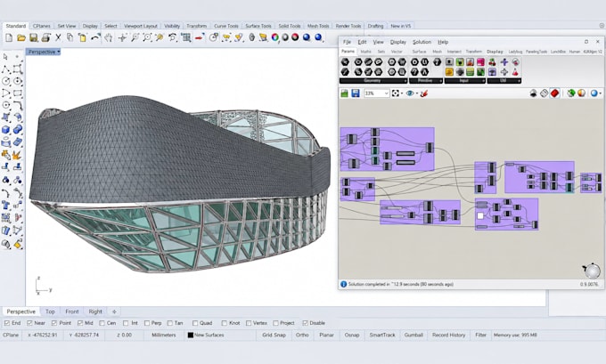Click the cherries icon in Grasshopper Util group
The height and width of the screenshot is (364, 606).
pos(492,62)
